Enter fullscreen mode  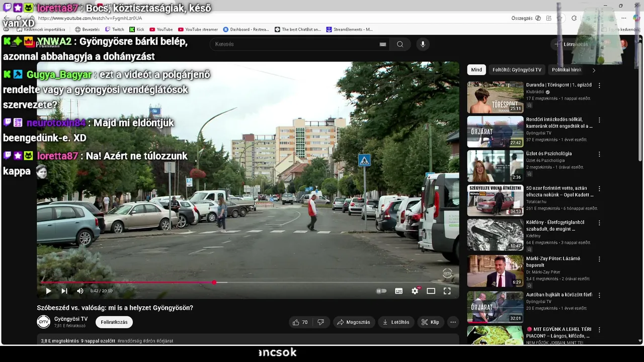[x=447, y=291]
